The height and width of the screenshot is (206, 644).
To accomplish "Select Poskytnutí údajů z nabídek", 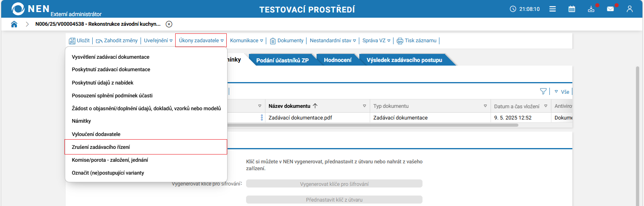I will click(146, 82).
